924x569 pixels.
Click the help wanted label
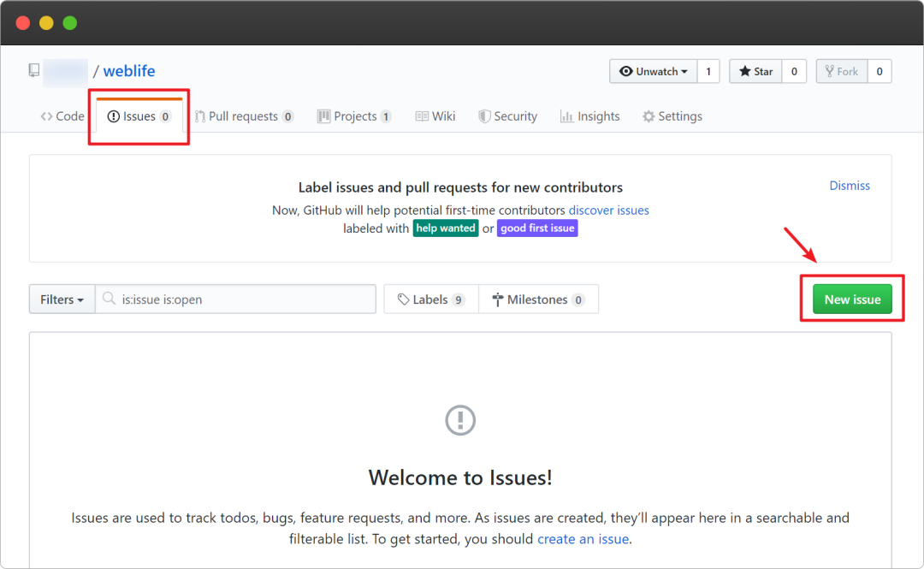tap(446, 228)
